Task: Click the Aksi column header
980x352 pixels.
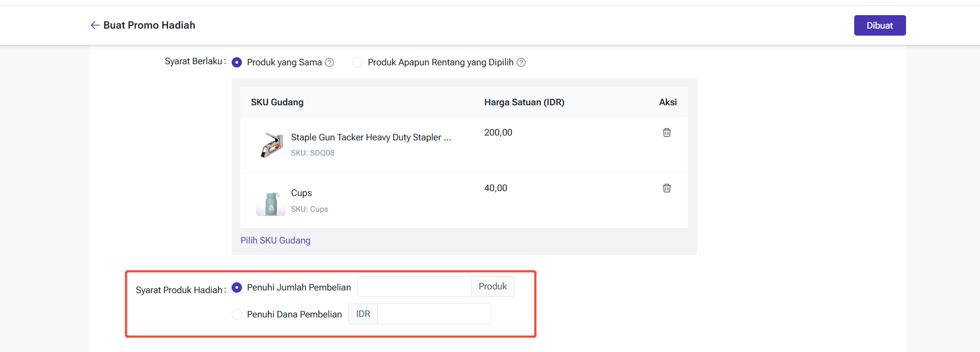Action: point(667,103)
